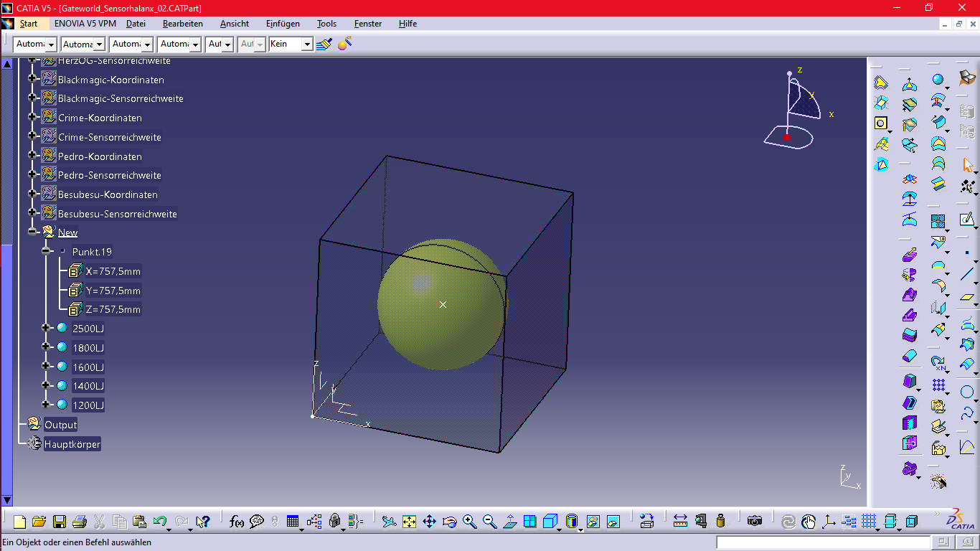Click the command input field in the status bar
The width and height of the screenshot is (980, 551).
click(x=824, y=542)
